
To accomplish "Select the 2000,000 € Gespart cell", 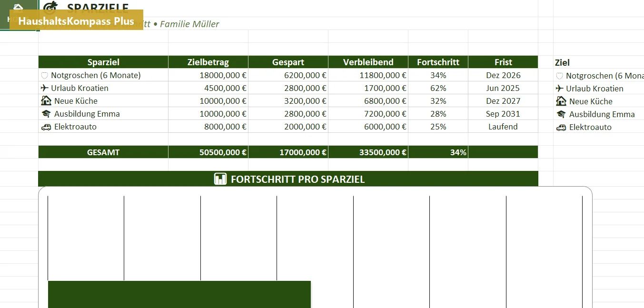I will click(x=288, y=127).
